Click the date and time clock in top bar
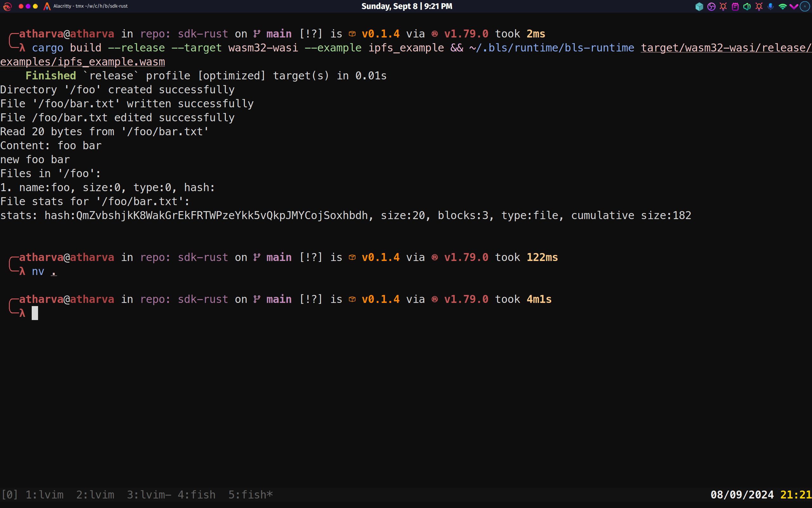Viewport: 812px width, 508px height. click(x=407, y=6)
